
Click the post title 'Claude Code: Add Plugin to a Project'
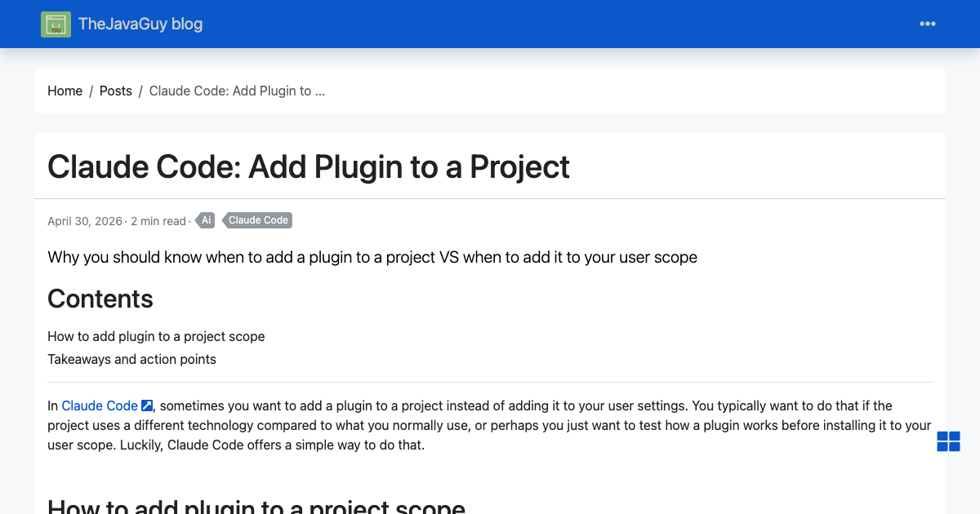click(x=309, y=166)
